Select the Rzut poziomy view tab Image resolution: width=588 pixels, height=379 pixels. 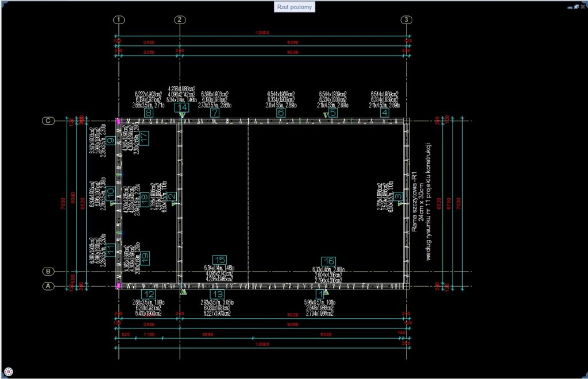coord(295,7)
